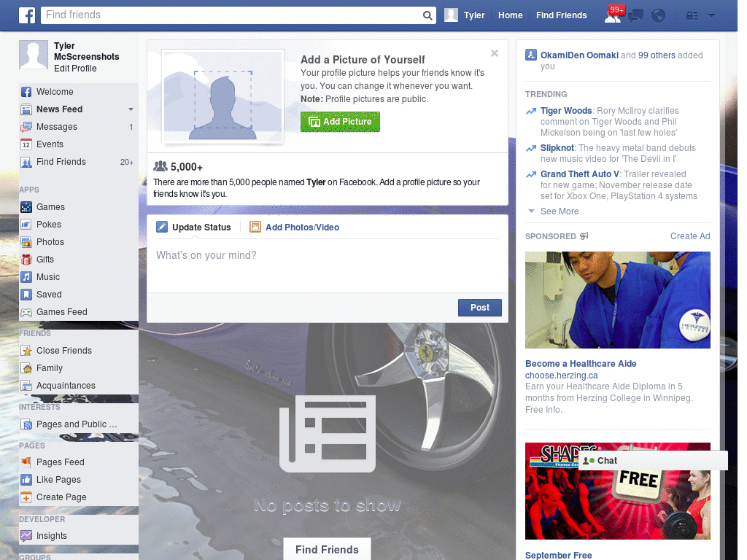
Task: Open Slipknot trending topic
Action: pos(557,147)
